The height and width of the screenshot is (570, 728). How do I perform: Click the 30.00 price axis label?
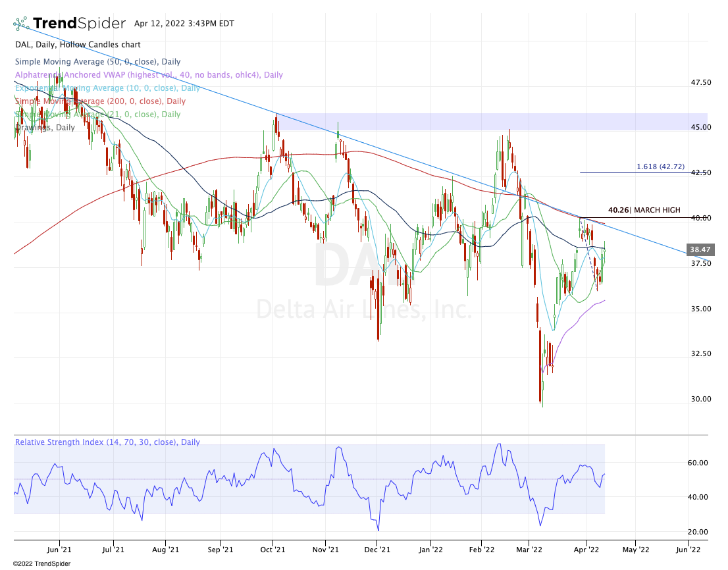click(701, 399)
